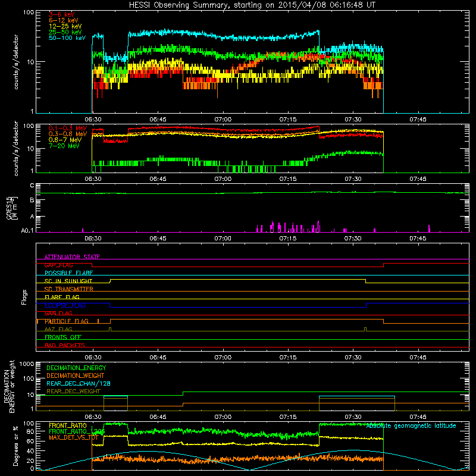Click the vertical Flags axis title
Viewport: 476px width, 476px height.
(x=24, y=297)
